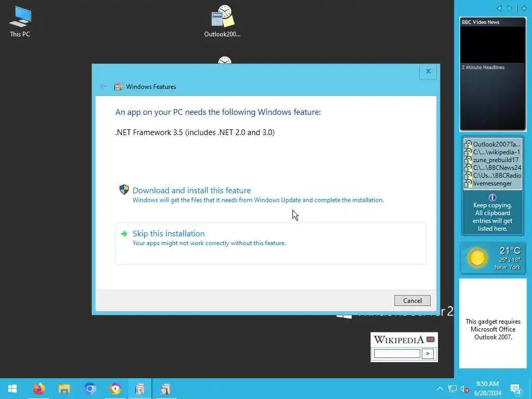Click the network tray icon
The height and width of the screenshot is (399, 532).
[x=453, y=389]
